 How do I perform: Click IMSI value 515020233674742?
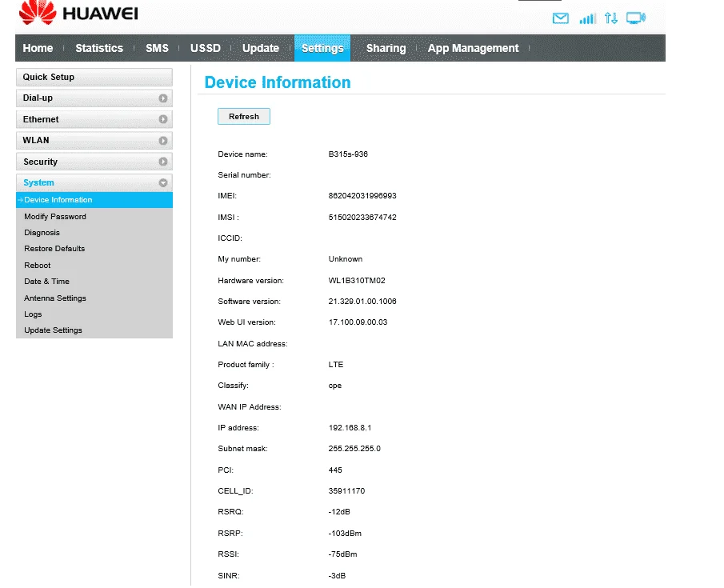(x=362, y=217)
